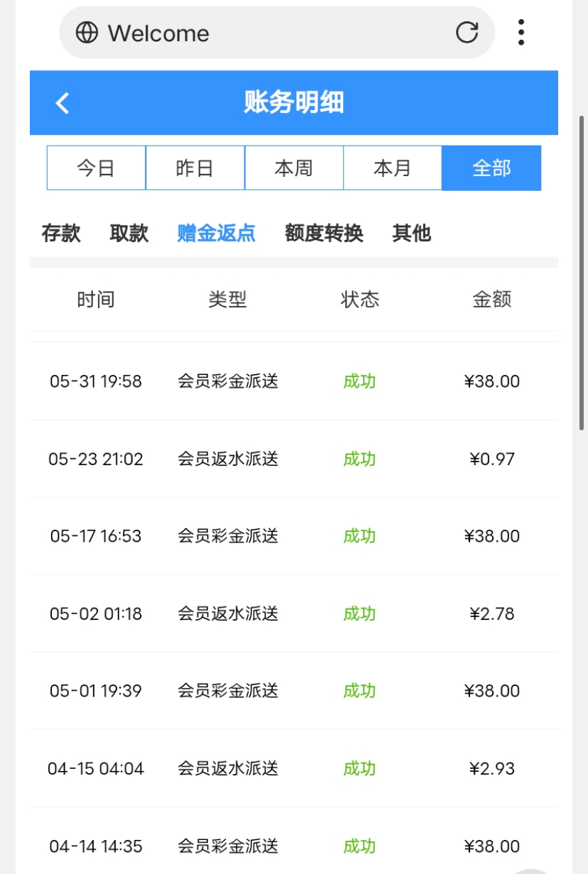Select the 昨日 date filter

pyautogui.click(x=195, y=168)
